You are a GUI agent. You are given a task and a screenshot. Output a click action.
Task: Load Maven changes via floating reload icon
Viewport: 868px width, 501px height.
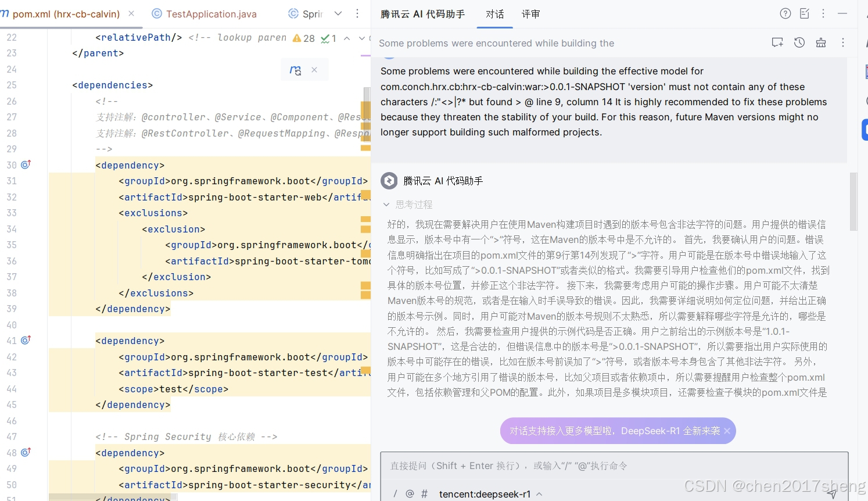(295, 70)
